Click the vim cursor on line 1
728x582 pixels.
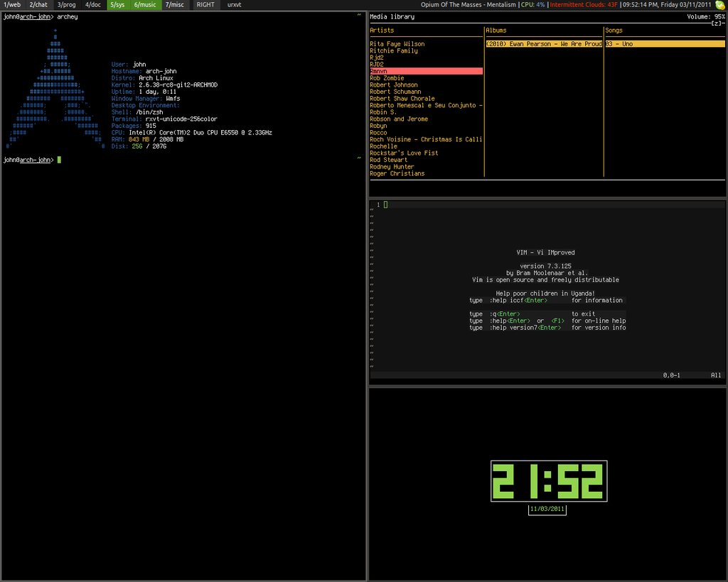click(x=385, y=205)
